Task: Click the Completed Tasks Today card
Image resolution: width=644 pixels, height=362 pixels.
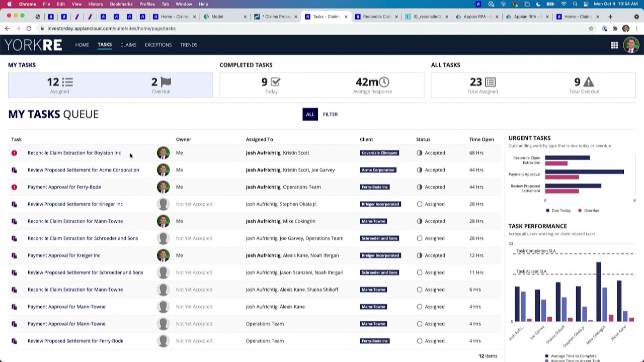Action: point(271,85)
